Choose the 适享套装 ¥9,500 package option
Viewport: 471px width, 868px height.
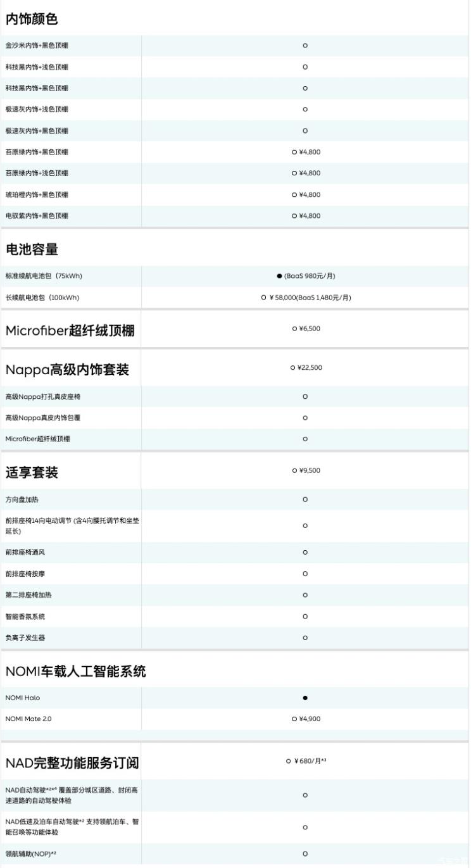[306, 470]
